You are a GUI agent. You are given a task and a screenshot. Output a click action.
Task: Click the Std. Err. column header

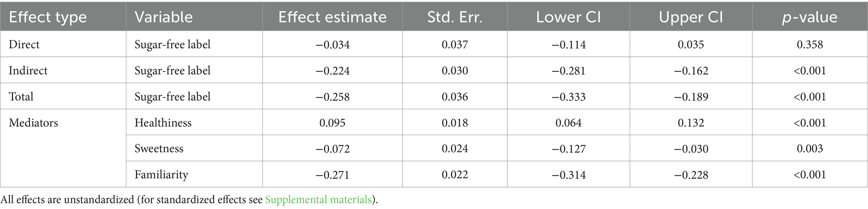click(455, 17)
